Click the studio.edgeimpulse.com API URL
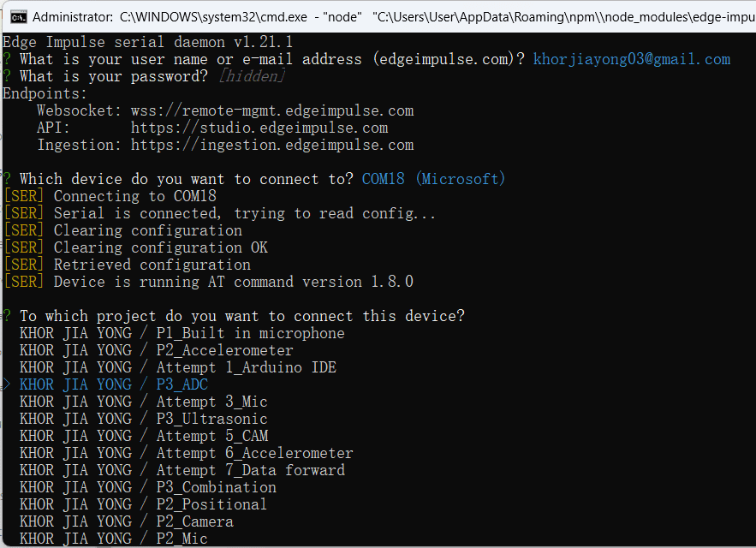 click(259, 128)
